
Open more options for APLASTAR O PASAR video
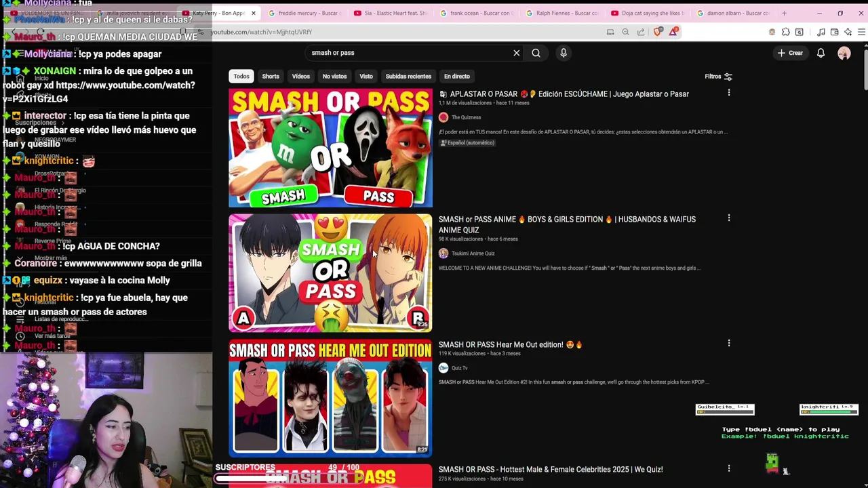pos(729,93)
